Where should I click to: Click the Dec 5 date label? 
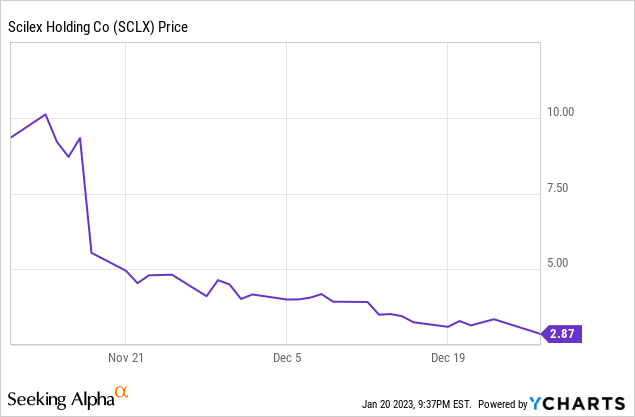pyautogui.click(x=287, y=357)
